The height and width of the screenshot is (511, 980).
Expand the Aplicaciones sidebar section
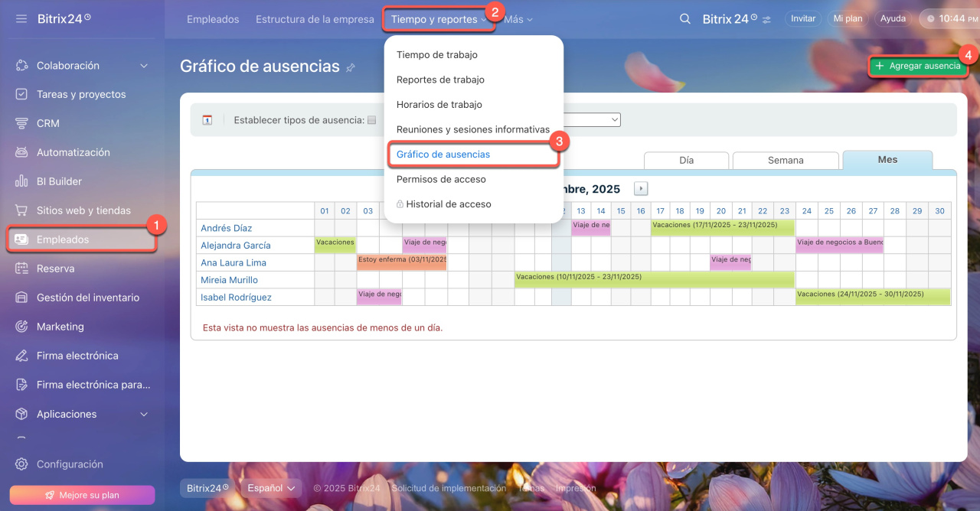pos(144,414)
